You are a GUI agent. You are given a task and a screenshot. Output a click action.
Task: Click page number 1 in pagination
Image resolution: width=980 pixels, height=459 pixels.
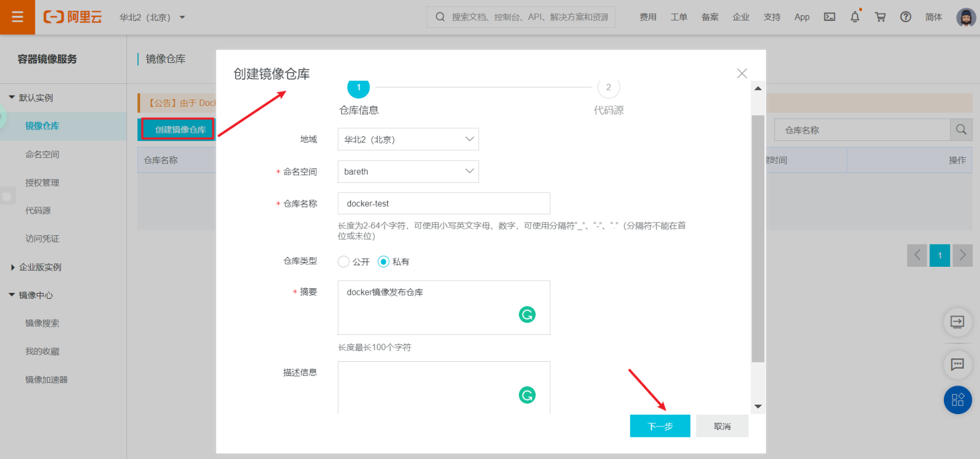coord(940,255)
